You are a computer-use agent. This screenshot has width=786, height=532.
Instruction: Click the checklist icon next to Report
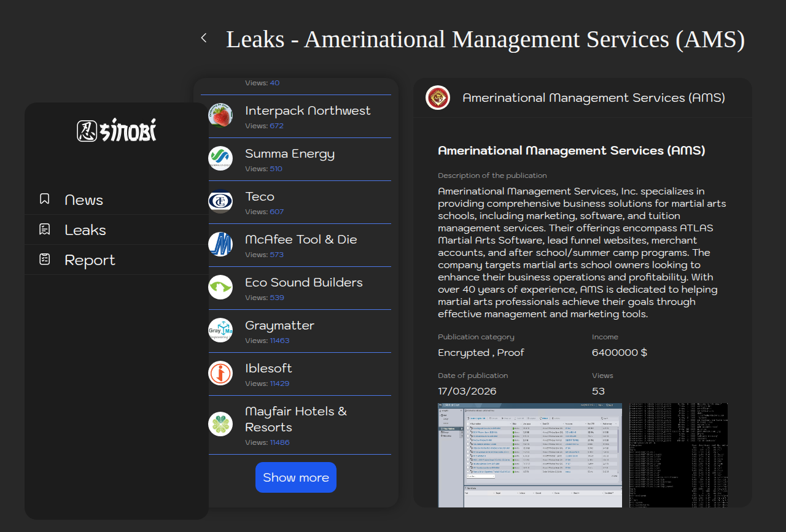pos(44,260)
